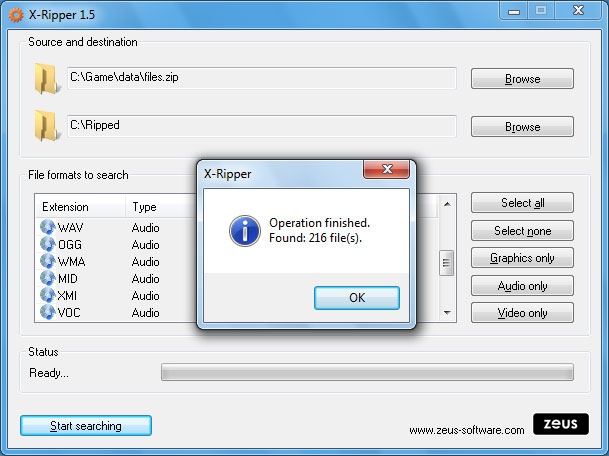The width and height of the screenshot is (609, 456).
Task: Click the 'Operation finished.' message text
Action: [320, 223]
